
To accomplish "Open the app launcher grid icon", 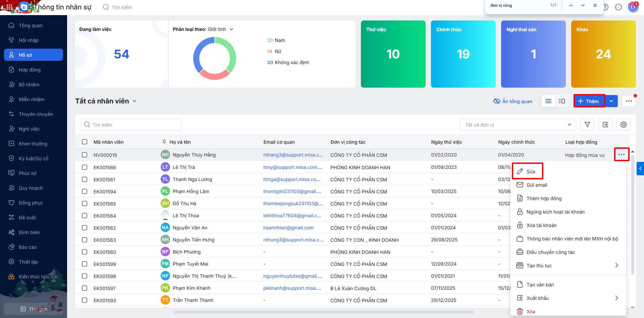I will point(9,7).
